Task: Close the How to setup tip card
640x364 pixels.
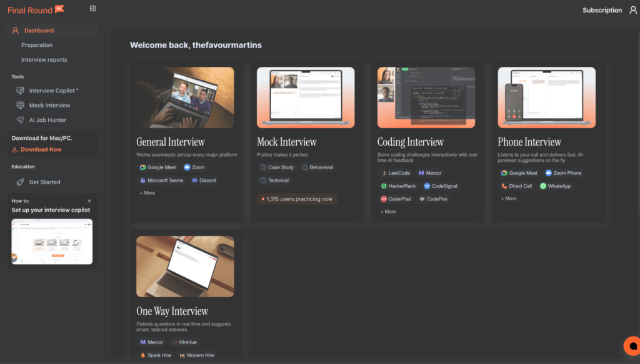Action: pyautogui.click(x=89, y=201)
